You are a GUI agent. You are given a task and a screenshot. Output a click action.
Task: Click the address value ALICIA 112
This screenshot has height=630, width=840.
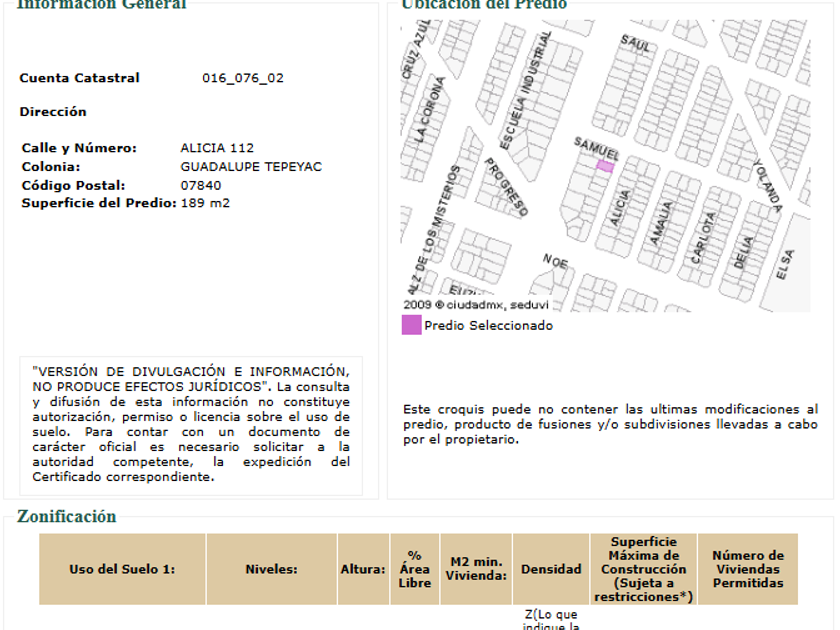(x=217, y=148)
